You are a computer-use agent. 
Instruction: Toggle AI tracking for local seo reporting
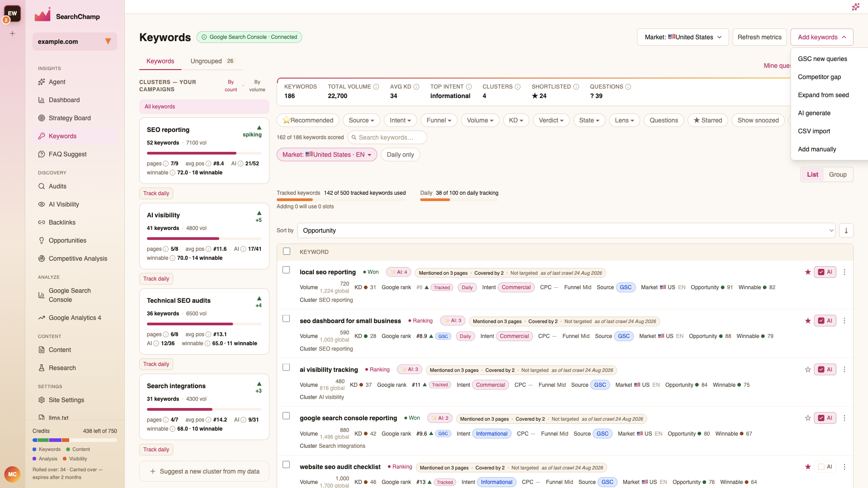pos(825,272)
